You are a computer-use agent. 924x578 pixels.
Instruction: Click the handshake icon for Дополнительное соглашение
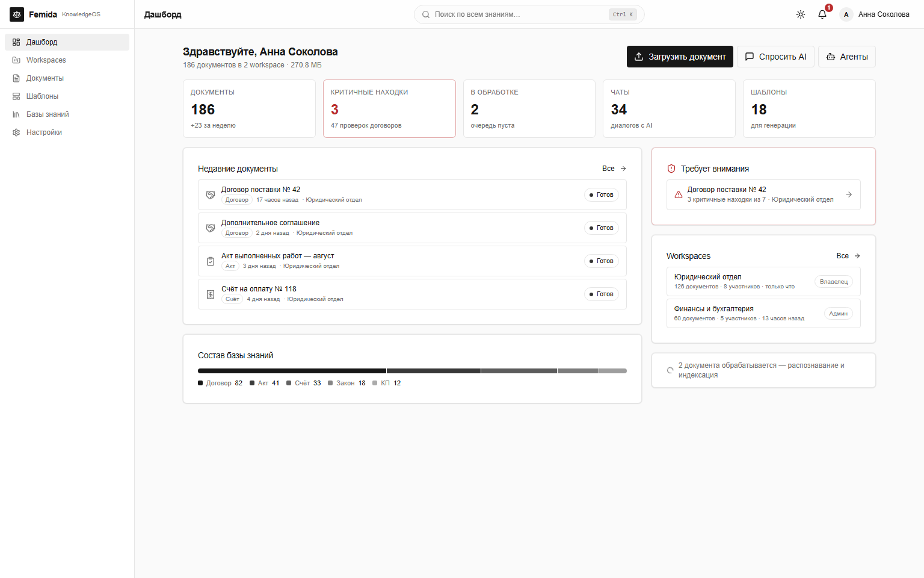click(211, 228)
